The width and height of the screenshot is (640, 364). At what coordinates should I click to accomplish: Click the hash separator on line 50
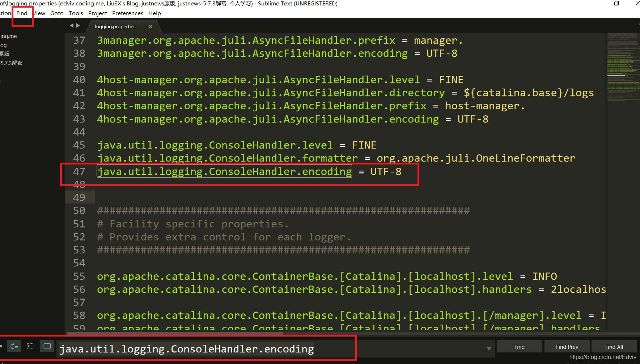tap(283, 211)
